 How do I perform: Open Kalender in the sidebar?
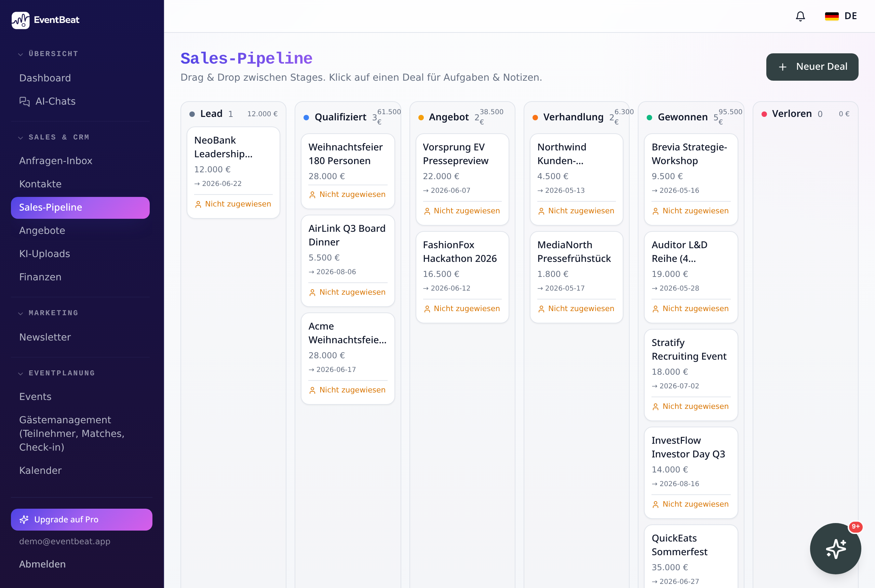(x=80, y=470)
